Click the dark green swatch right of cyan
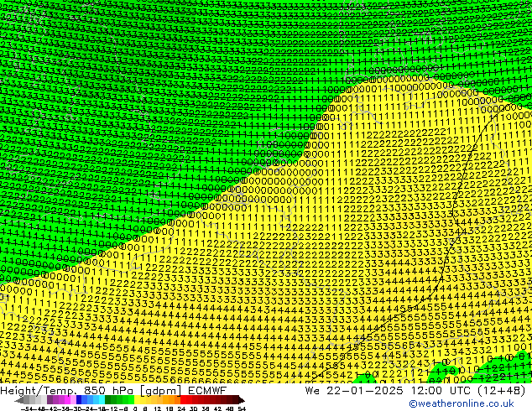Screen dimensions: 532x411 point(108,400)
